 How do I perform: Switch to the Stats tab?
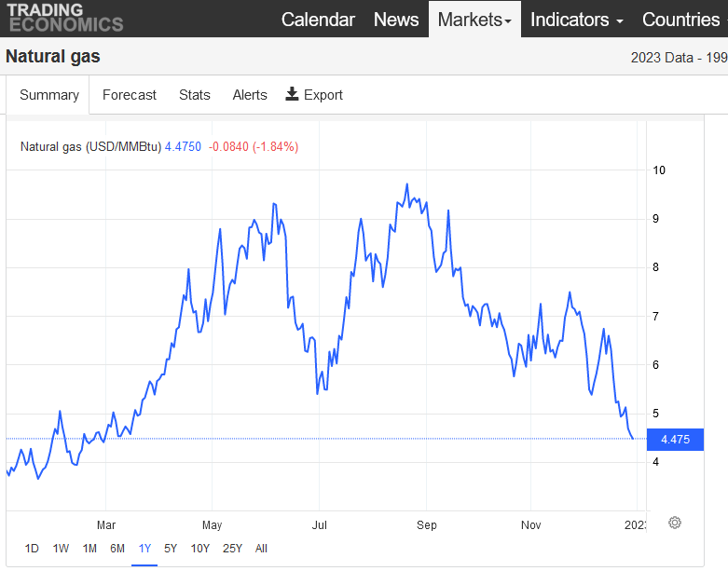point(195,95)
